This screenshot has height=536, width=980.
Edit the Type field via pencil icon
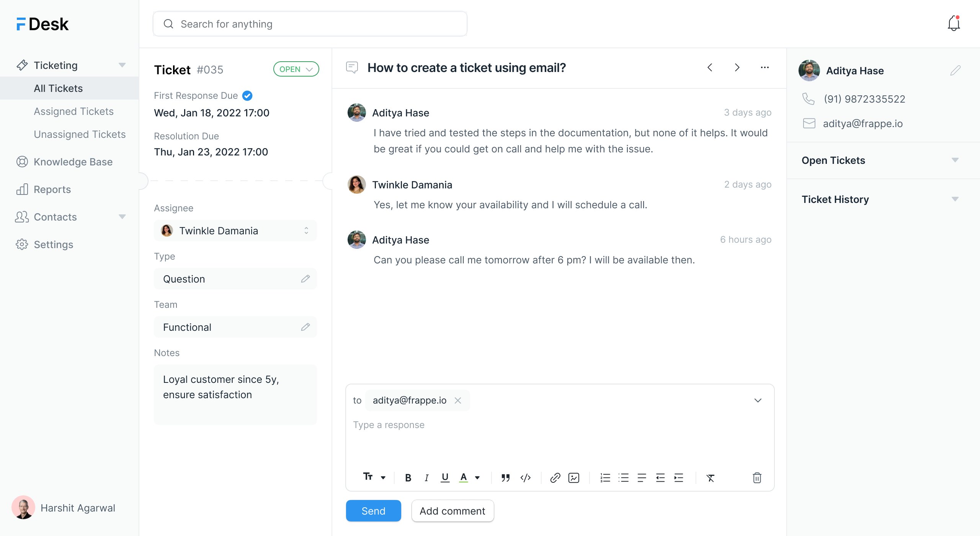[x=305, y=279]
